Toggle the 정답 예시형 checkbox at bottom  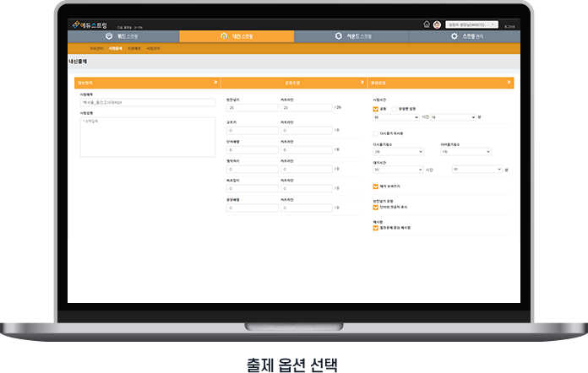[375, 228]
